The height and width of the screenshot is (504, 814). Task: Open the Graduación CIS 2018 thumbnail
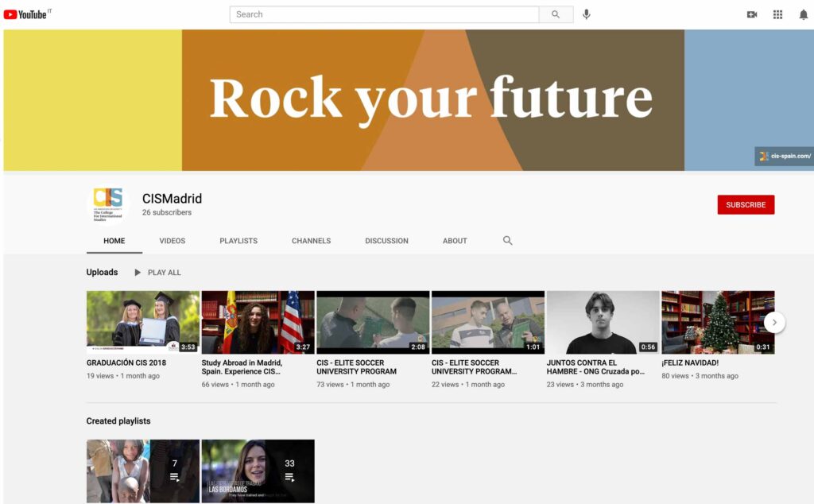pos(143,322)
